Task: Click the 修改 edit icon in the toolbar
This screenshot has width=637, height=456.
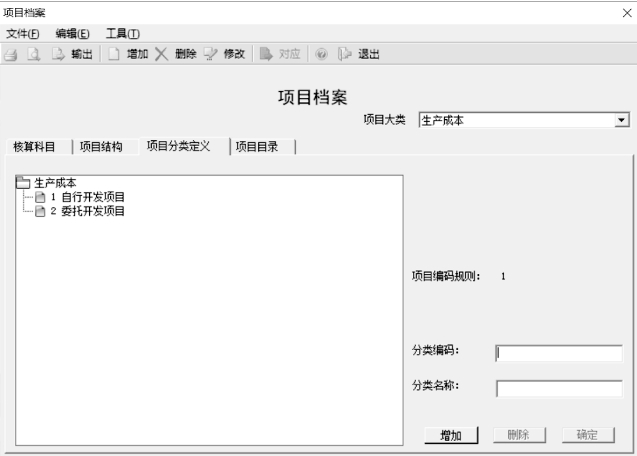Action: coord(210,54)
